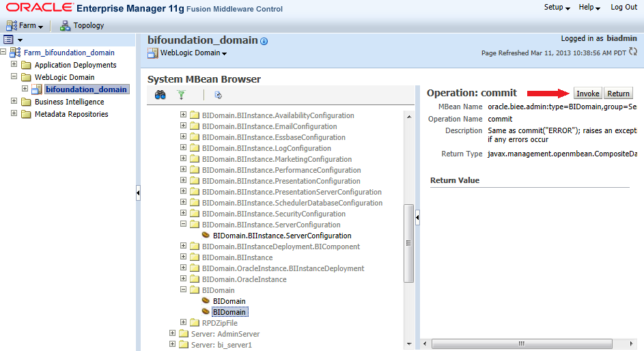Expand BIDomain.BIInstance.LogConfiguration node
The height and width of the screenshot is (351, 644).
(x=183, y=148)
